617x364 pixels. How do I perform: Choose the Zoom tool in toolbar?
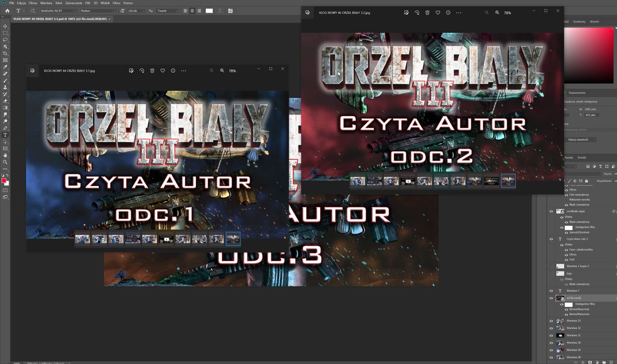5,162
